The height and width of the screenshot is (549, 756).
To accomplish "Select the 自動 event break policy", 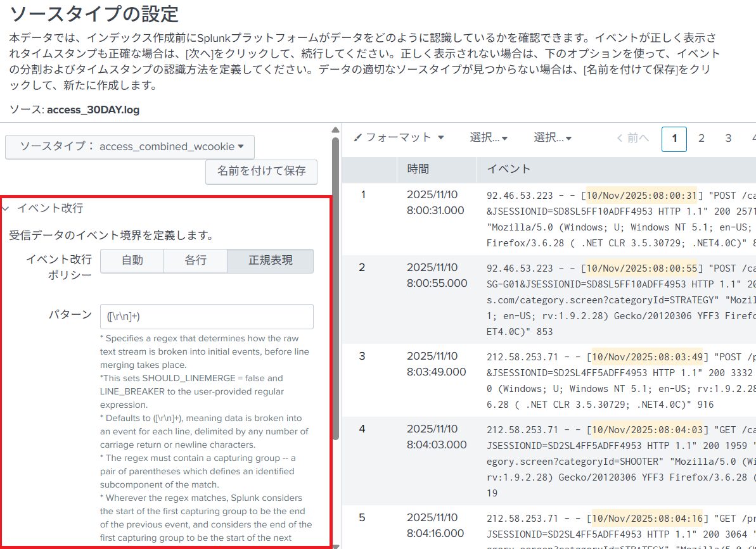I will [x=132, y=261].
